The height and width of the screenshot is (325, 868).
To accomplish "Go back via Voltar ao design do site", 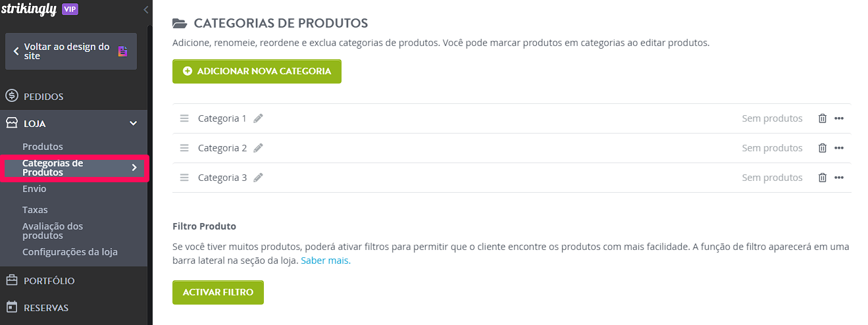I will click(71, 51).
